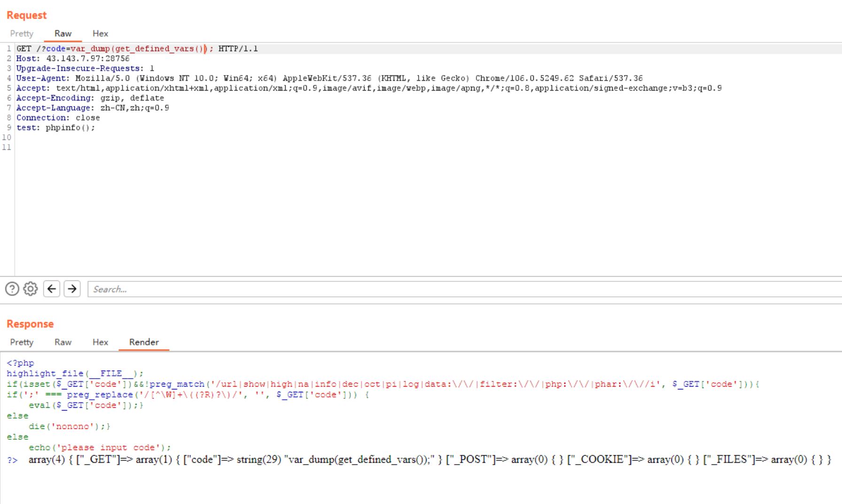Open the Request Hex tab
842x504 pixels.
[x=100, y=33]
